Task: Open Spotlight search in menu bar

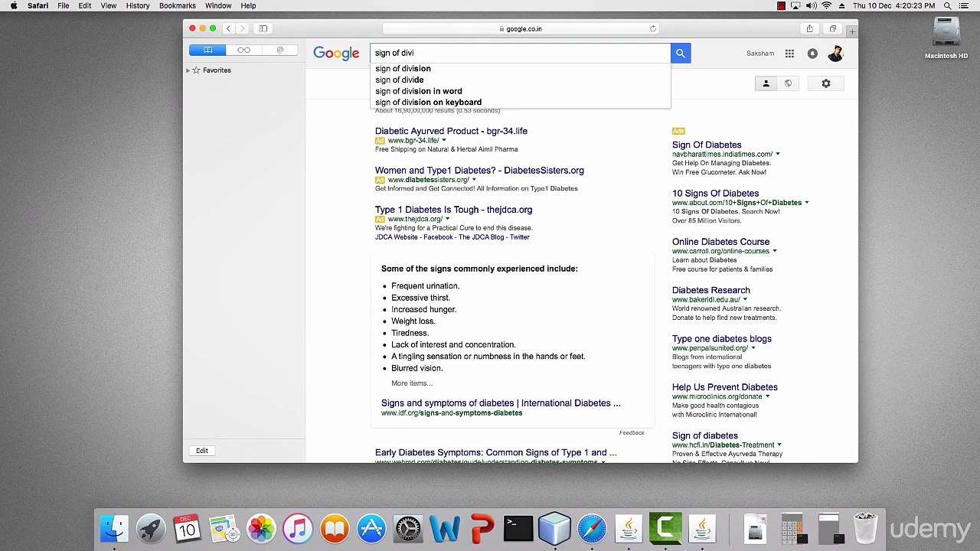Action: [948, 5]
